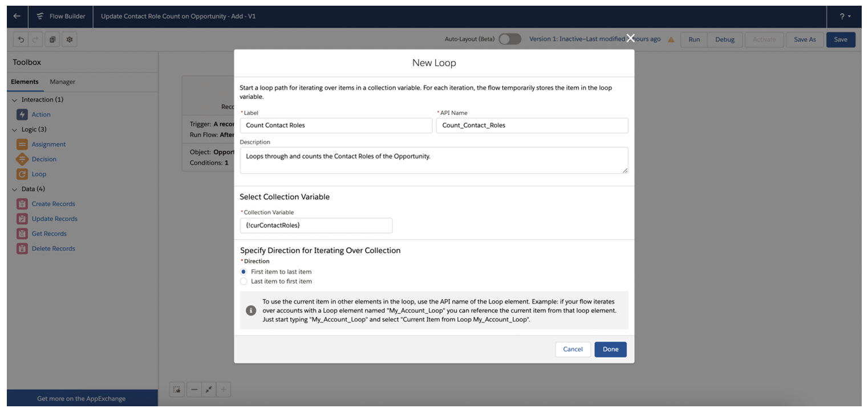Screen dimensions: 868x412
Task: Close the New Loop dialog with X
Action: [x=630, y=38]
